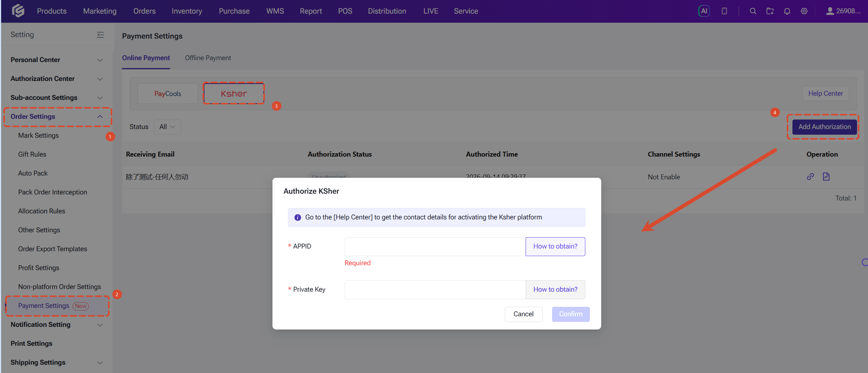The image size is (868, 373).
Task: Click Add Authorization button
Action: click(825, 127)
